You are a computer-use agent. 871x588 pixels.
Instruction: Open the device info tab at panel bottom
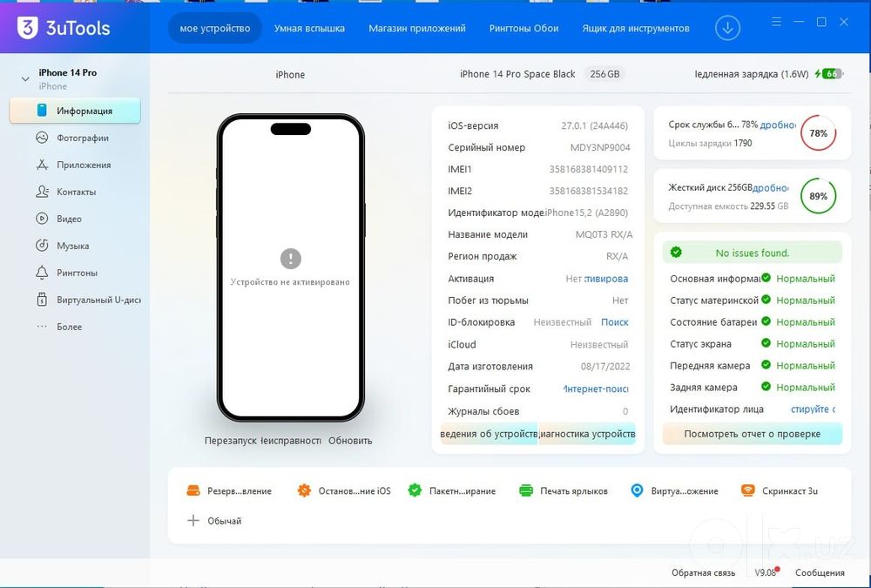[x=489, y=434]
